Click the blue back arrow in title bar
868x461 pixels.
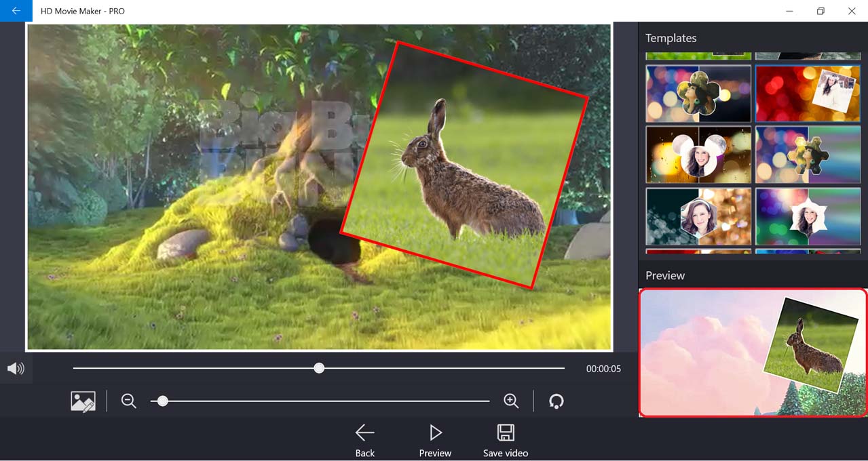pyautogui.click(x=16, y=11)
